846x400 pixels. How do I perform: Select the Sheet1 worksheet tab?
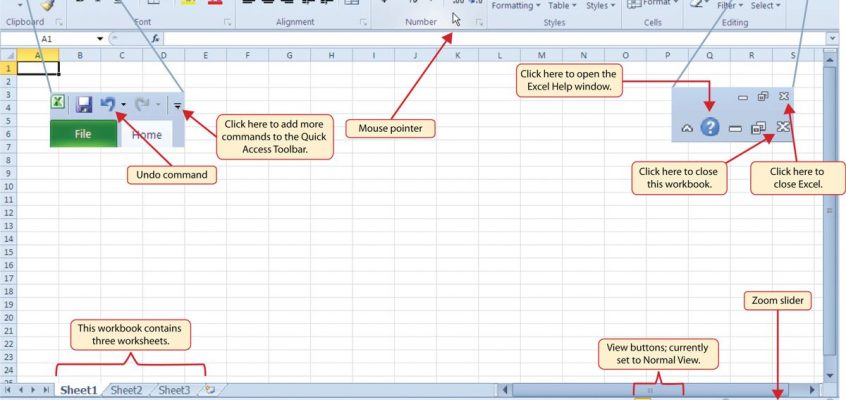[79, 390]
